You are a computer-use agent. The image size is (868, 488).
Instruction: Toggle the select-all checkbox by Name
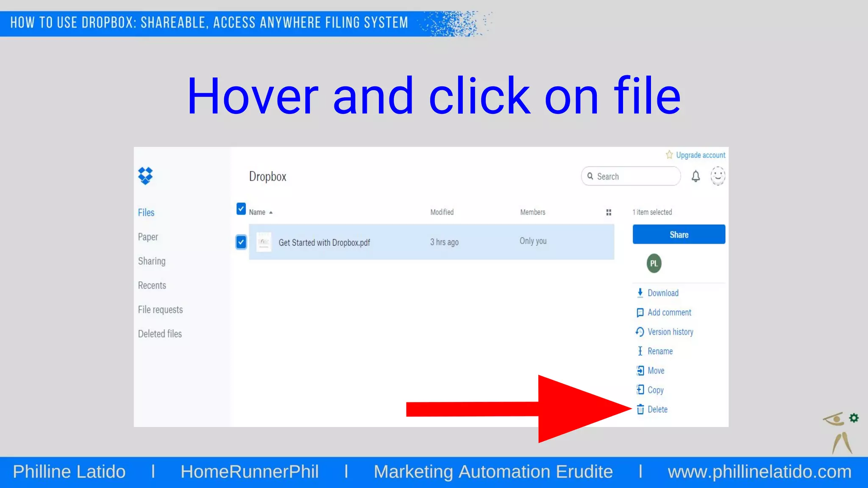(x=241, y=209)
